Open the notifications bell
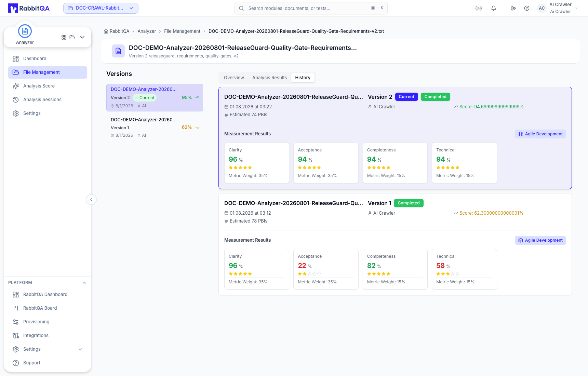The image size is (588, 376). pyautogui.click(x=494, y=8)
